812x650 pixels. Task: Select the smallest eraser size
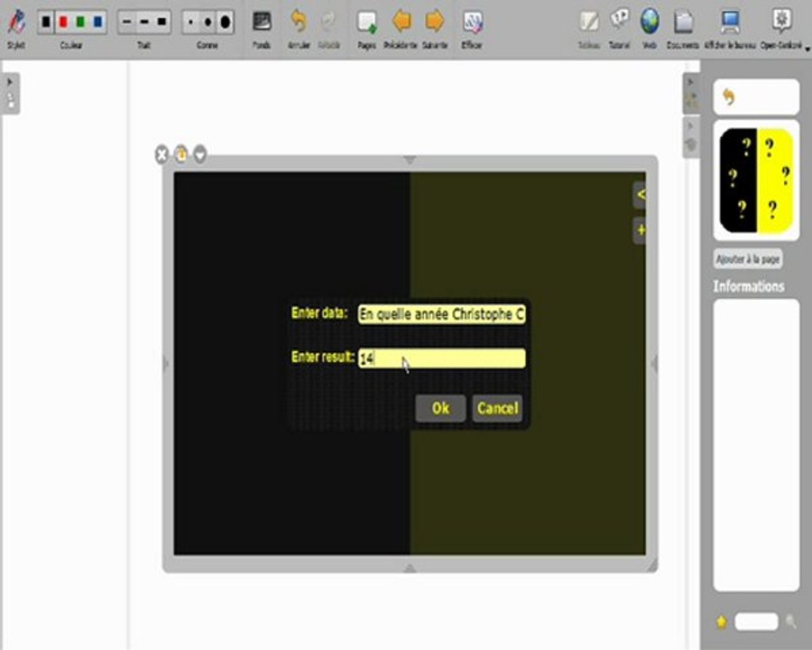point(190,22)
